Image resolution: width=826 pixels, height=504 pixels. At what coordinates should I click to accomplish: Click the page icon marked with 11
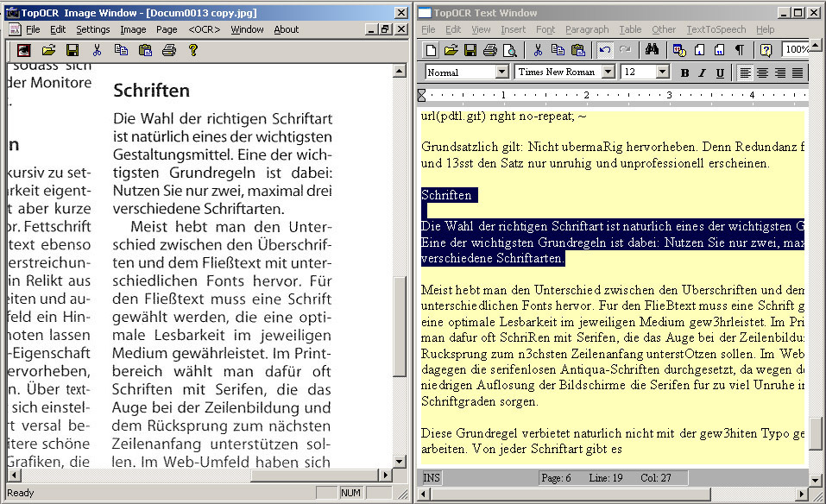coord(720,50)
